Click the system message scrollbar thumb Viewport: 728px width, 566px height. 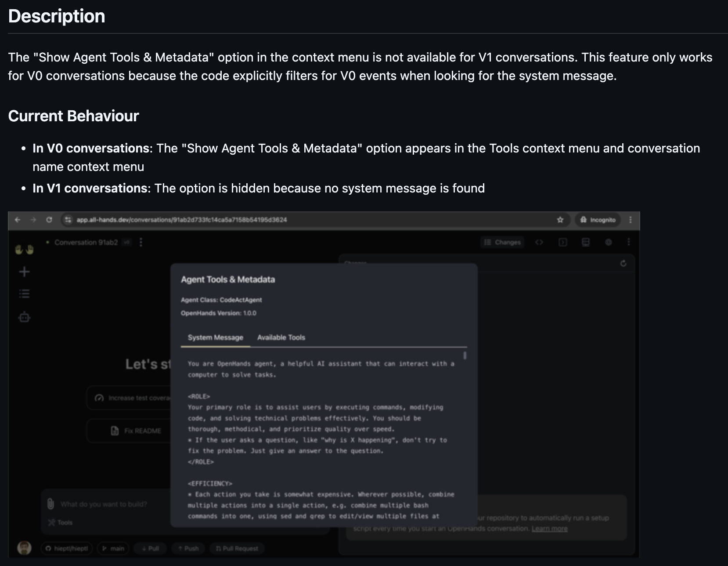click(x=465, y=355)
